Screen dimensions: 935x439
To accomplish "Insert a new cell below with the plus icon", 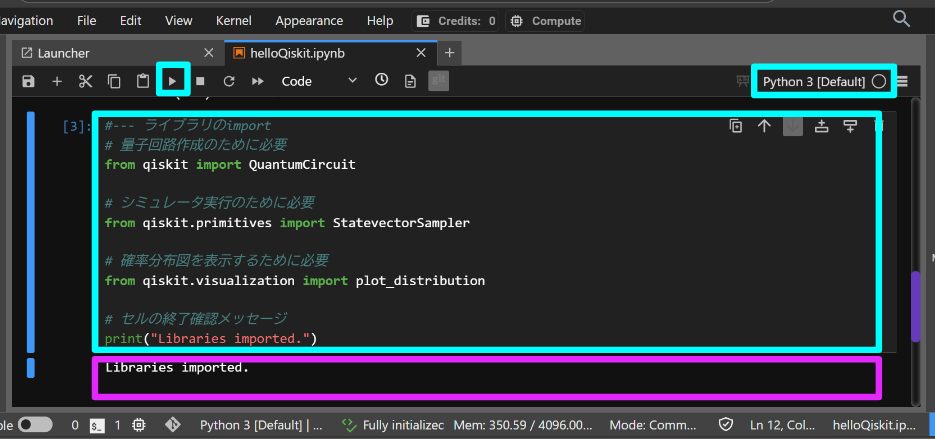I will coord(57,81).
